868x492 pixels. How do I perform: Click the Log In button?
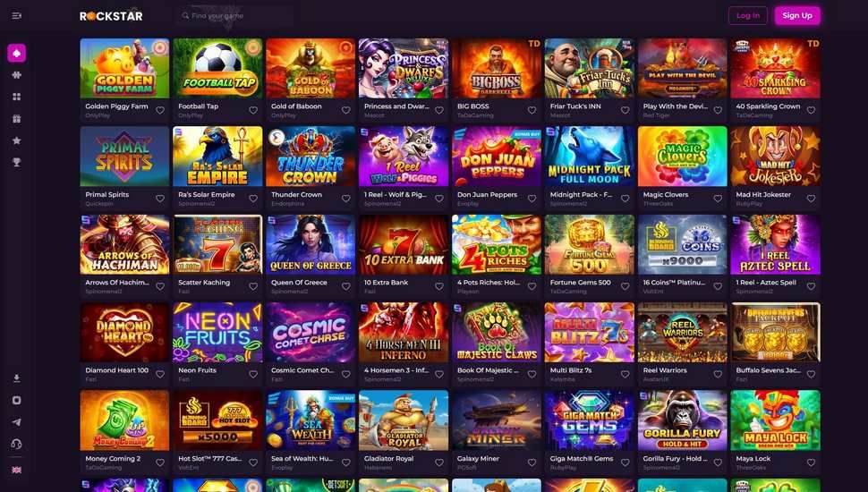(x=748, y=15)
